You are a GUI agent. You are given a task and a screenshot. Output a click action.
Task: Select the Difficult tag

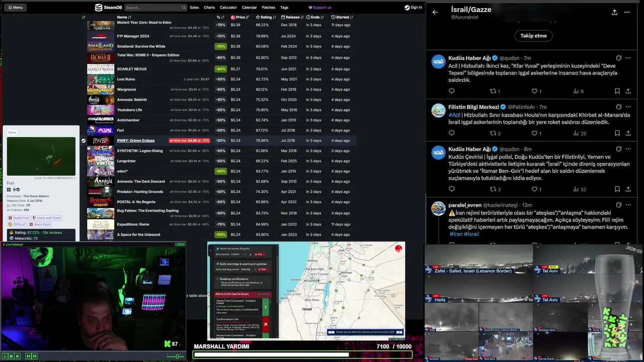(x=17, y=224)
